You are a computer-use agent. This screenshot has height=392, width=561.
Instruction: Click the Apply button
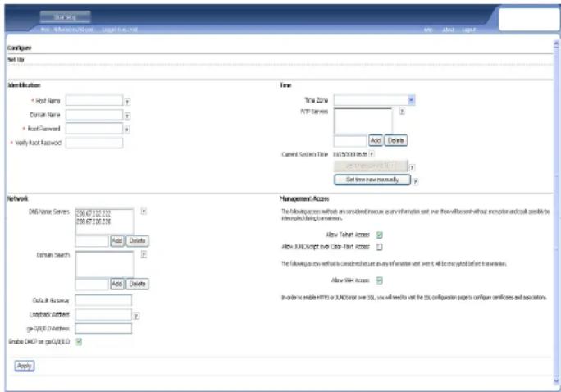point(25,366)
